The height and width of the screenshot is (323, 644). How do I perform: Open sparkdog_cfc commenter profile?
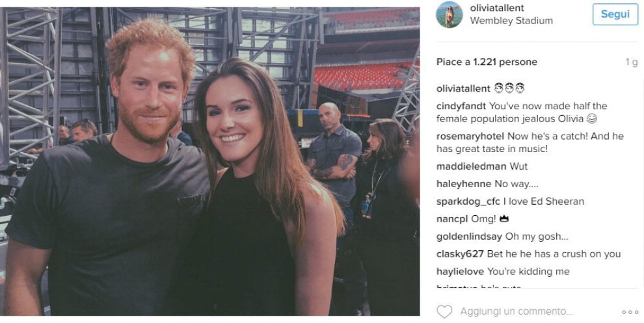(468, 201)
